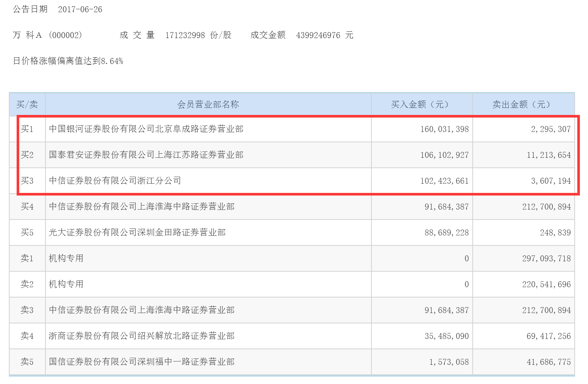Click the sell amount 220,541,696
This screenshot has width=588, height=384.
(547, 284)
